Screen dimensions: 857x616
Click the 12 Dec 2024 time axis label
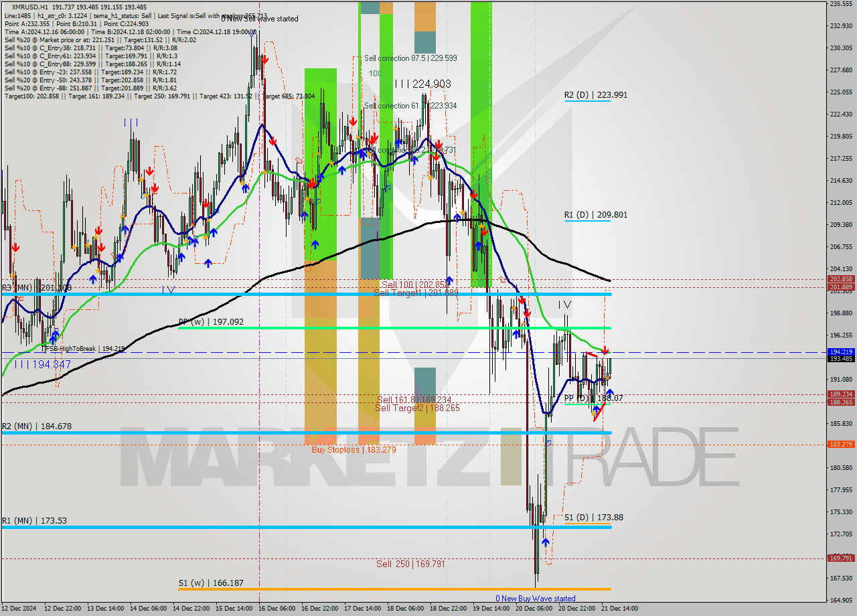click(x=19, y=609)
